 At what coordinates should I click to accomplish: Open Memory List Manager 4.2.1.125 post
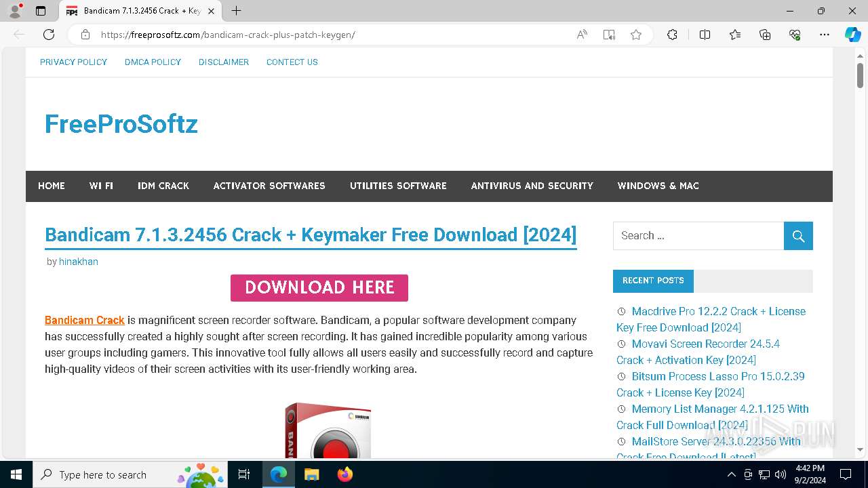pyautogui.click(x=713, y=417)
